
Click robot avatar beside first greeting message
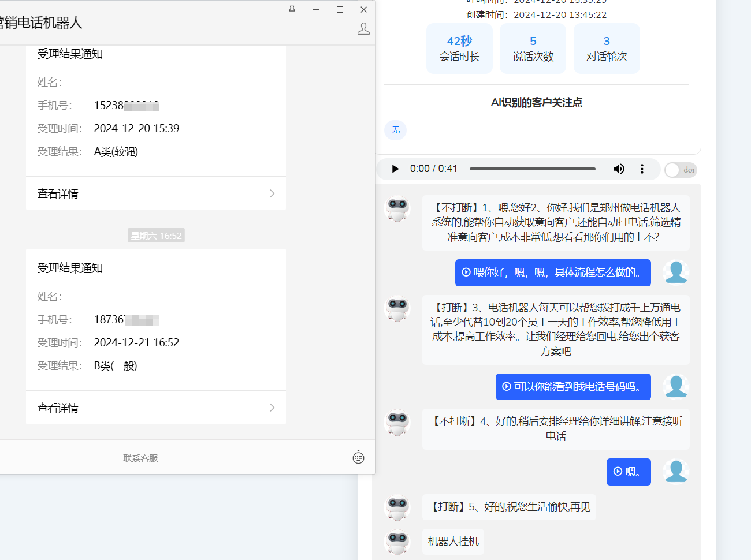pos(397,208)
